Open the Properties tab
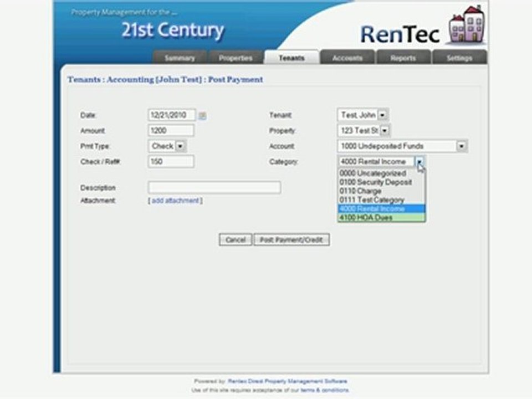532x399 pixels. point(236,58)
